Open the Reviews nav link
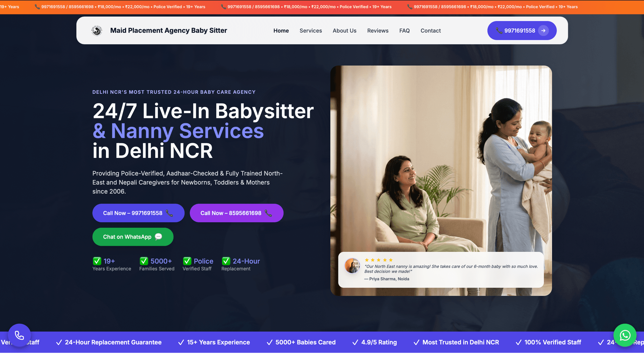644x356 pixels. tap(378, 31)
